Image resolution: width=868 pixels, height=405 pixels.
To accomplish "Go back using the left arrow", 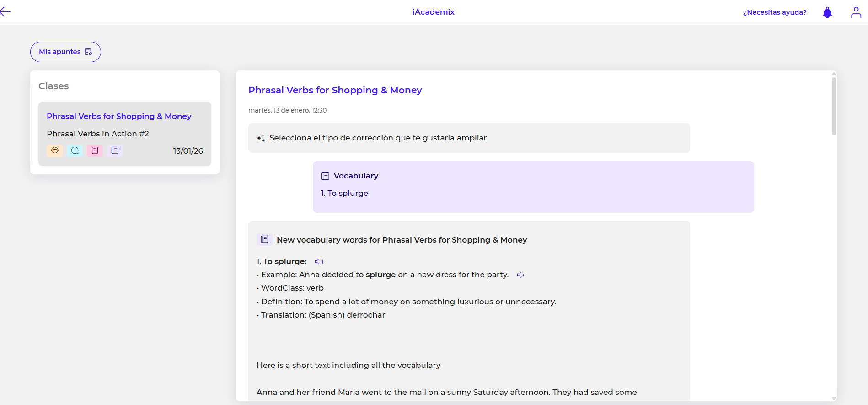I will pos(5,12).
